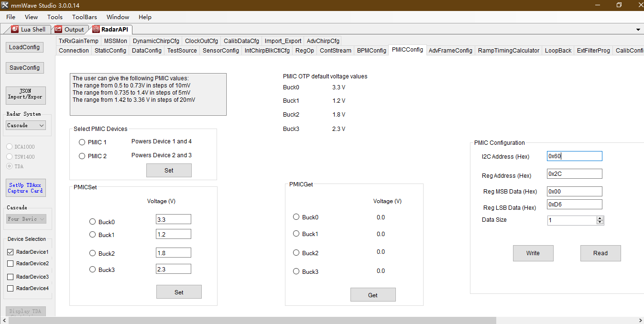Switch to the Output tab
Image resolution: width=644 pixels, height=324 pixels.
[70, 29]
